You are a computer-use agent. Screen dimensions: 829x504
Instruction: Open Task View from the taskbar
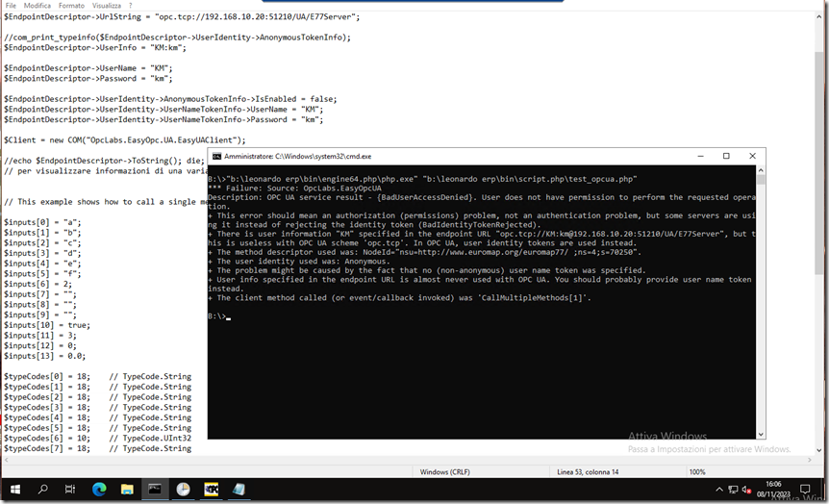tap(71, 490)
